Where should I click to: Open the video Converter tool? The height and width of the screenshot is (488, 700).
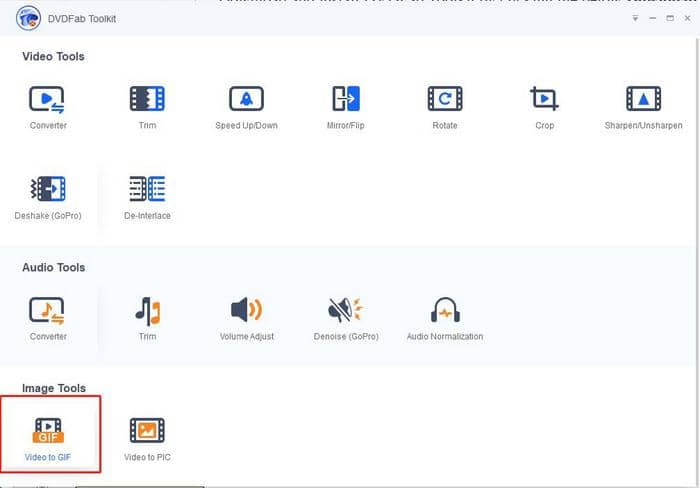pos(47,100)
